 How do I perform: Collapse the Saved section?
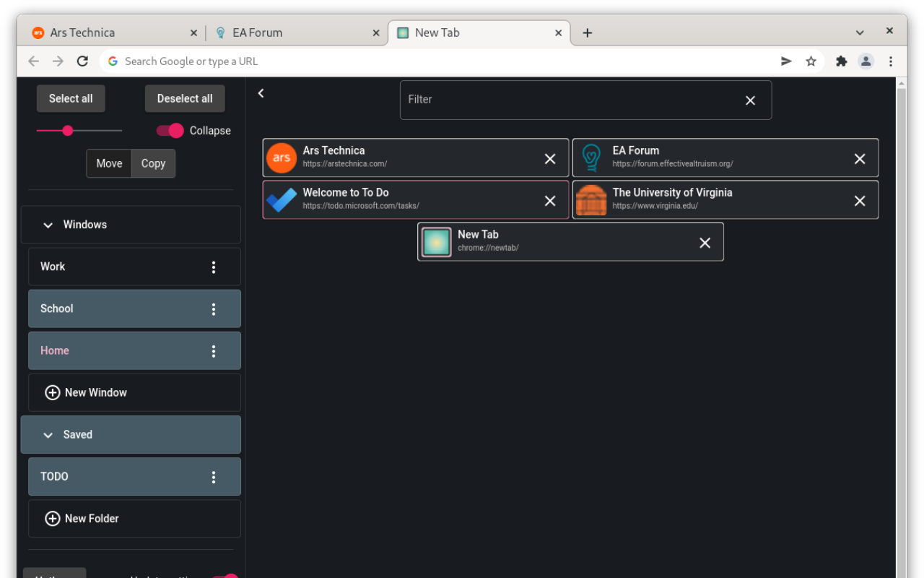pos(131,434)
